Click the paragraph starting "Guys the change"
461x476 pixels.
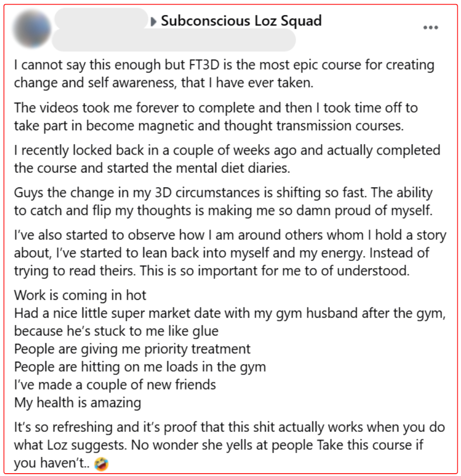(x=223, y=201)
